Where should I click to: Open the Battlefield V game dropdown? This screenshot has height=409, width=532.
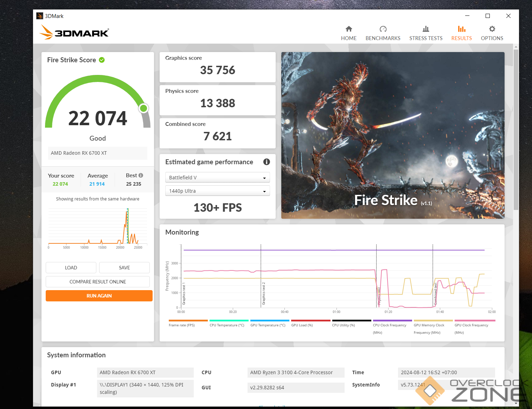pos(217,177)
